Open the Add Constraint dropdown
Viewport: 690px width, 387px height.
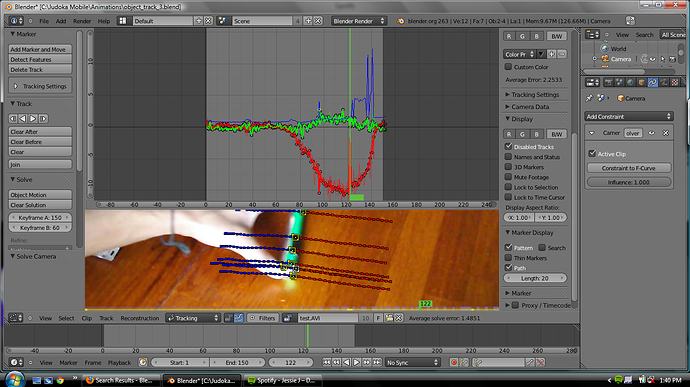coord(629,116)
